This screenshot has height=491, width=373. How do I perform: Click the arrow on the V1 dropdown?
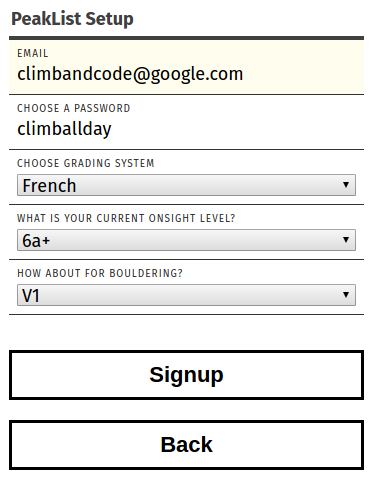(x=346, y=295)
